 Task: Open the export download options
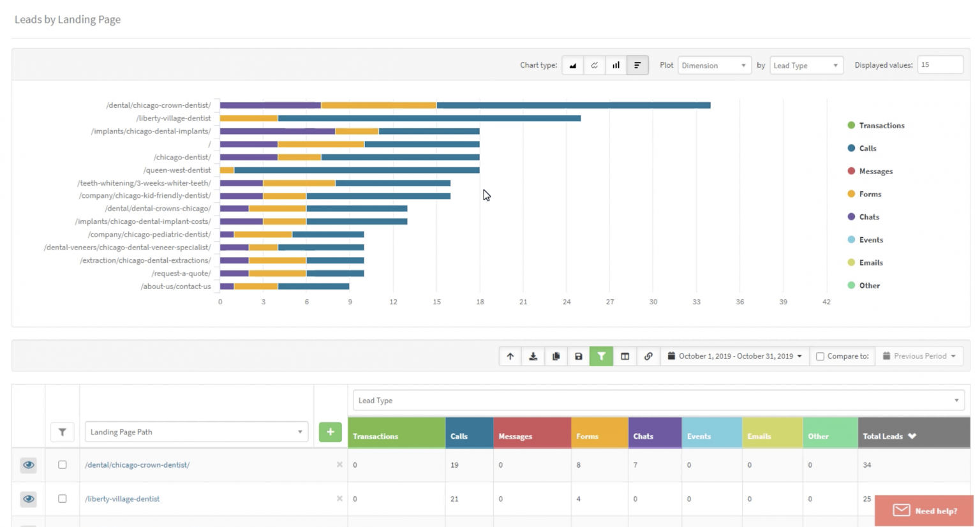pyautogui.click(x=533, y=356)
